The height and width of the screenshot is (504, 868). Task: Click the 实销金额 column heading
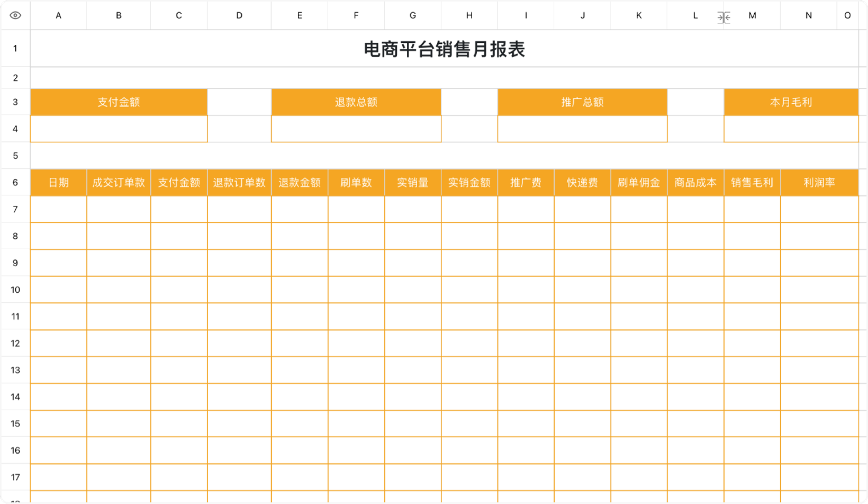click(x=469, y=183)
